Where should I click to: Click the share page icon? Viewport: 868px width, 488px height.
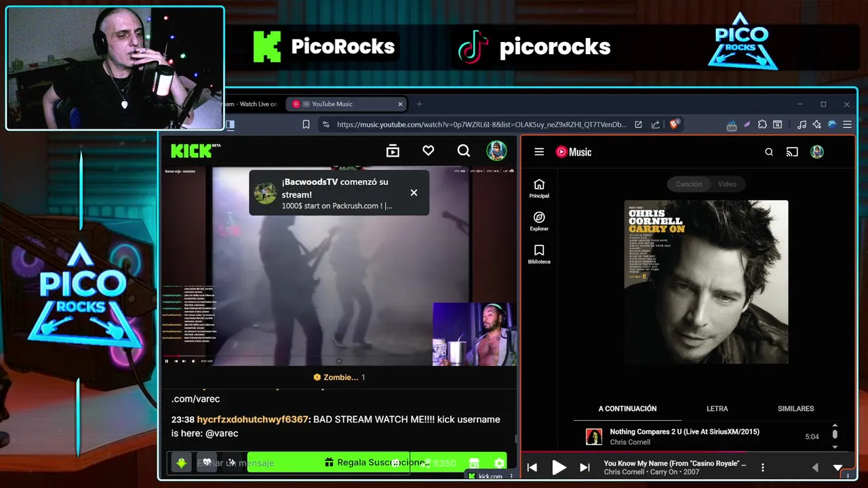click(x=655, y=125)
